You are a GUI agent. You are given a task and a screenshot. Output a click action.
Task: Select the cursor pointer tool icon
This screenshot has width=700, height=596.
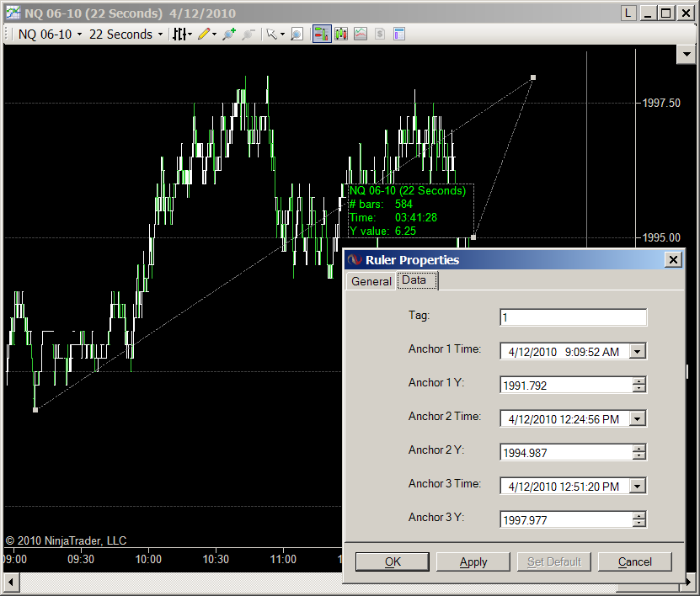271,34
